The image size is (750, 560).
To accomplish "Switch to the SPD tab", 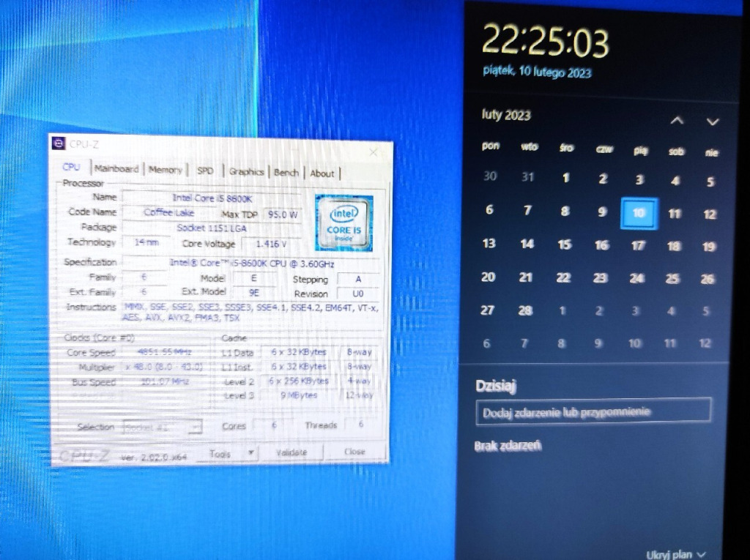I will point(205,171).
